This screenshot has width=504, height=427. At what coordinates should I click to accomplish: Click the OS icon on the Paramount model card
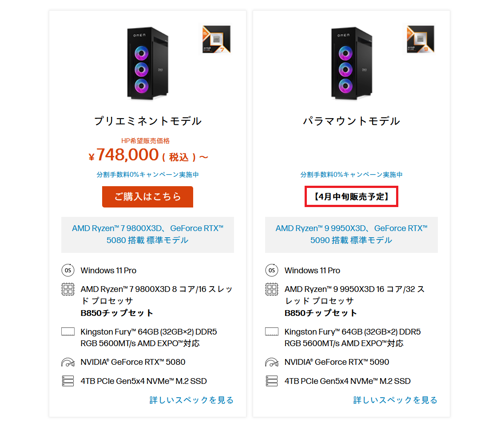pos(271,270)
